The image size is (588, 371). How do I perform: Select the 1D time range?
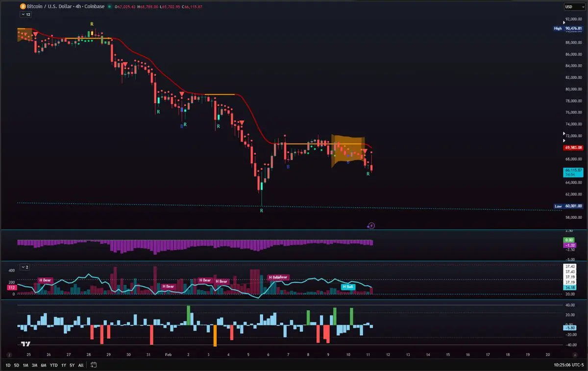[x=8, y=365]
